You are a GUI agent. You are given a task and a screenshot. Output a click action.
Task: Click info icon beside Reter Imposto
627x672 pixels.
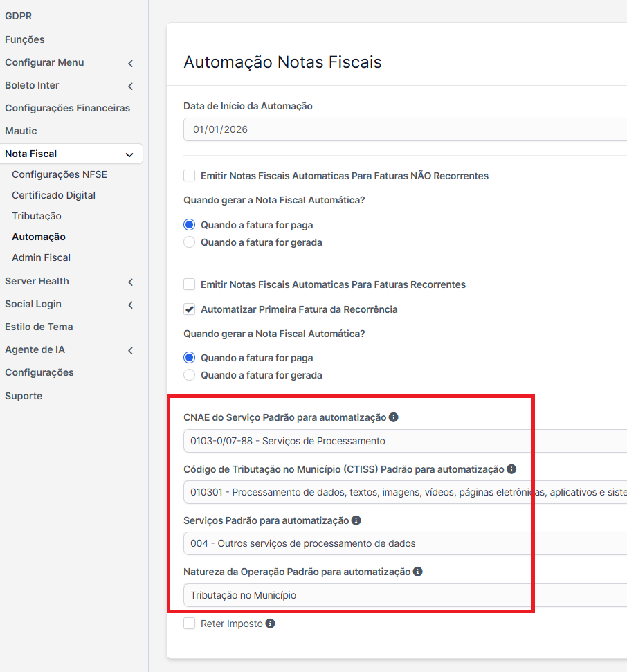coord(270,624)
